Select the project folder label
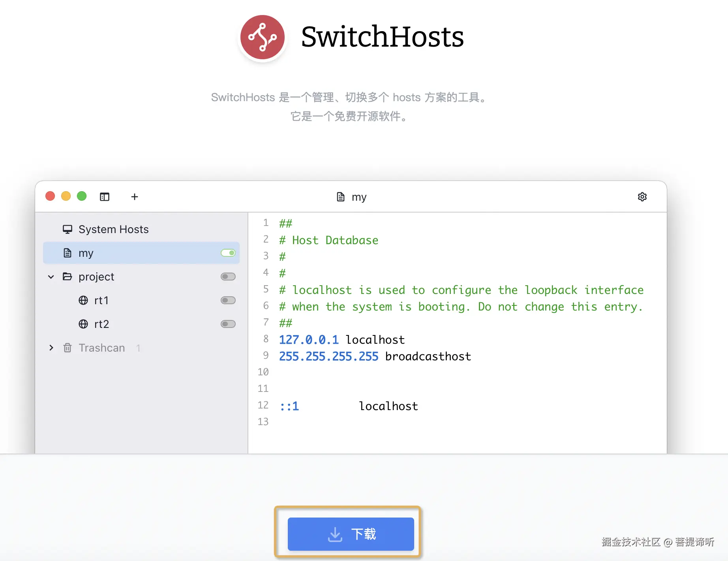Viewport: 728px width, 561px height. click(96, 277)
